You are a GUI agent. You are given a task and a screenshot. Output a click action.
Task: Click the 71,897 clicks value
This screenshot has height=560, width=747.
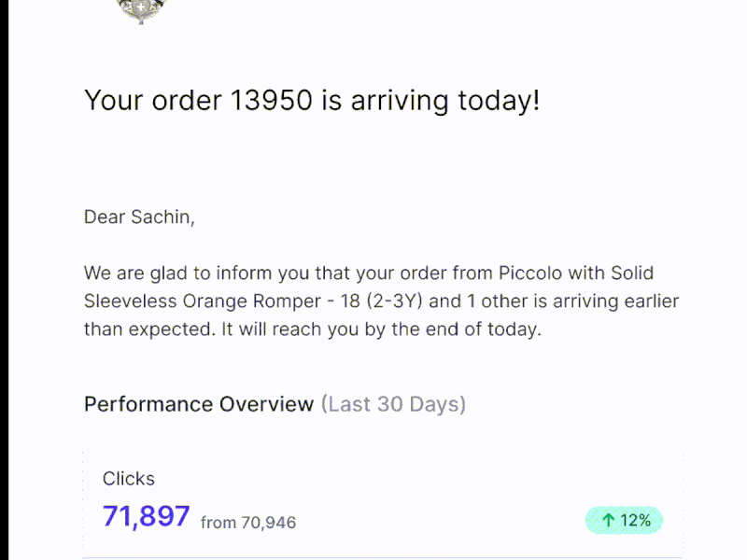tap(147, 516)
